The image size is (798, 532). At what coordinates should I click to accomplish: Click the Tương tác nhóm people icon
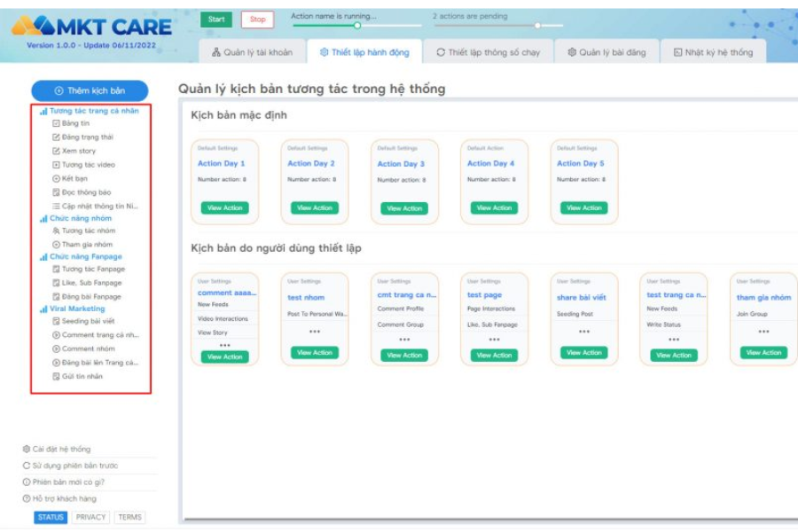(x=56, y=231)
